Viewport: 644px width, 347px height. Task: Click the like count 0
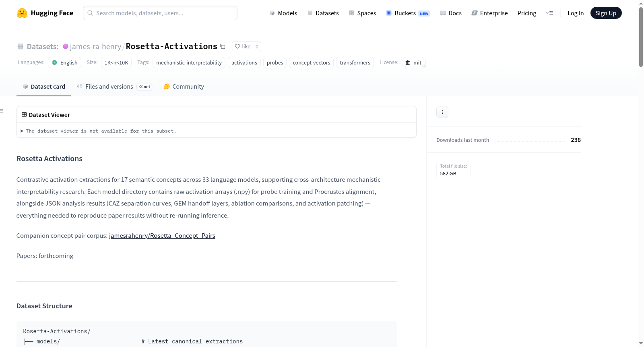point(257,46)
